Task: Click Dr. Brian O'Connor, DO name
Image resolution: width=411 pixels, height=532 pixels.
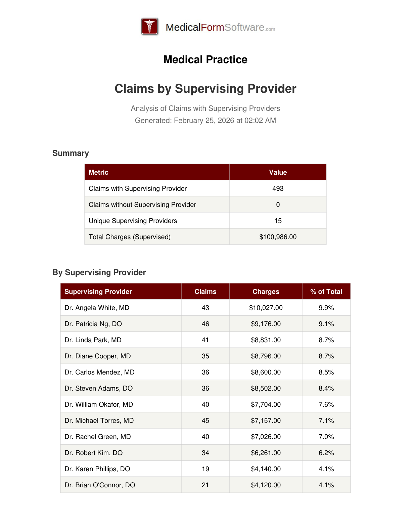Action: click(100, 485)
